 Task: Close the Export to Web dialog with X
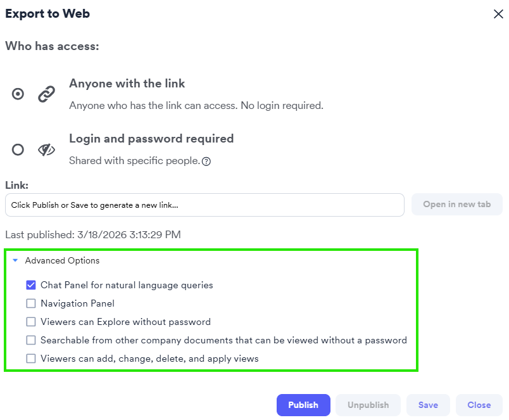coord(498,14)
